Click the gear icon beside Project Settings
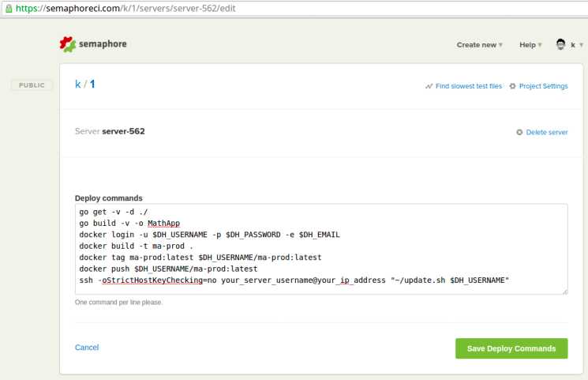Viewport: 588px width, 380px height. 513,86
